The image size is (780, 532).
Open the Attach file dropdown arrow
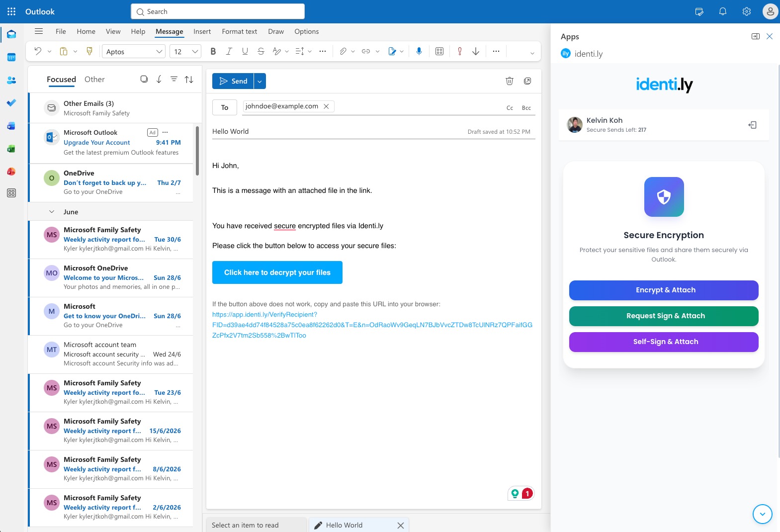click(353, 51)
